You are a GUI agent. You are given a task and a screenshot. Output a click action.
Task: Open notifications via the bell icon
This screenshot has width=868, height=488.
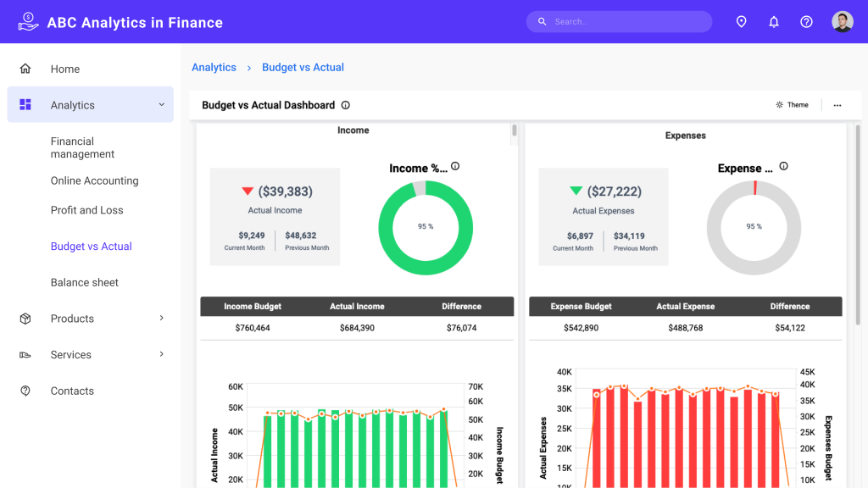[x=773, y=21]
